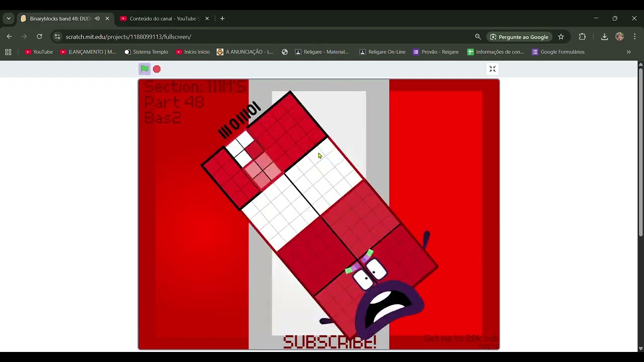Open the Google Formulários bookmark
Screen dimensions: 644x362
tap(558, 52)
